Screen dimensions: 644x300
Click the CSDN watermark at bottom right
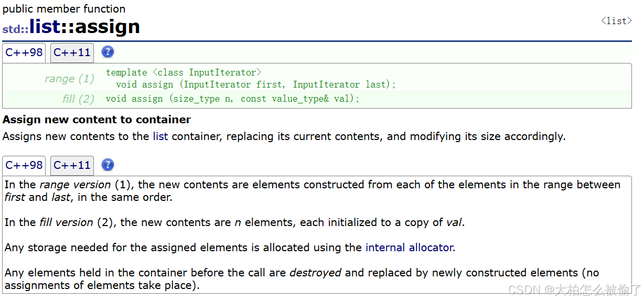click(575, 290)
